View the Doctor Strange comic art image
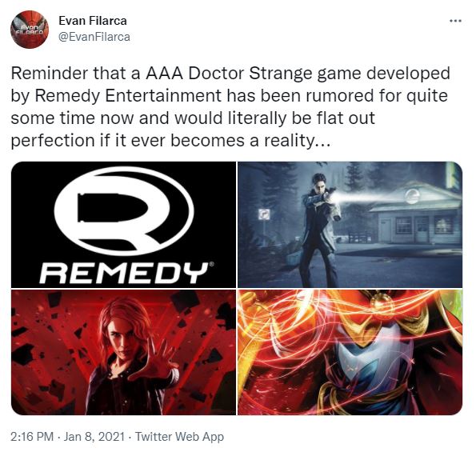Screen dimensions: 476x452 pyautogui.click(x=350, y=352)
